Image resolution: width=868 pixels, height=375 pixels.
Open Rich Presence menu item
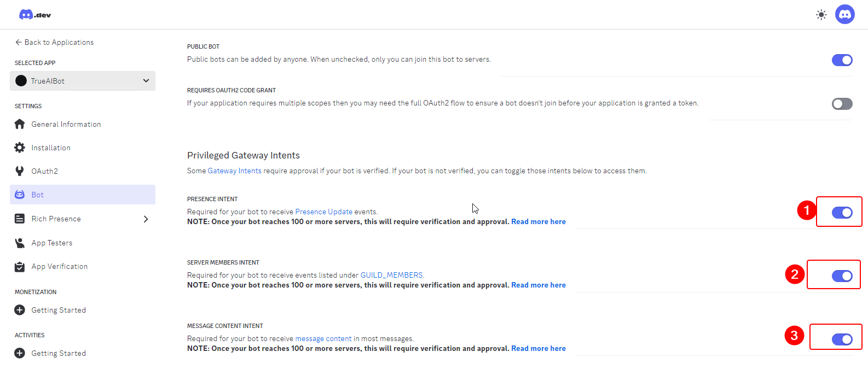point(83,219)
